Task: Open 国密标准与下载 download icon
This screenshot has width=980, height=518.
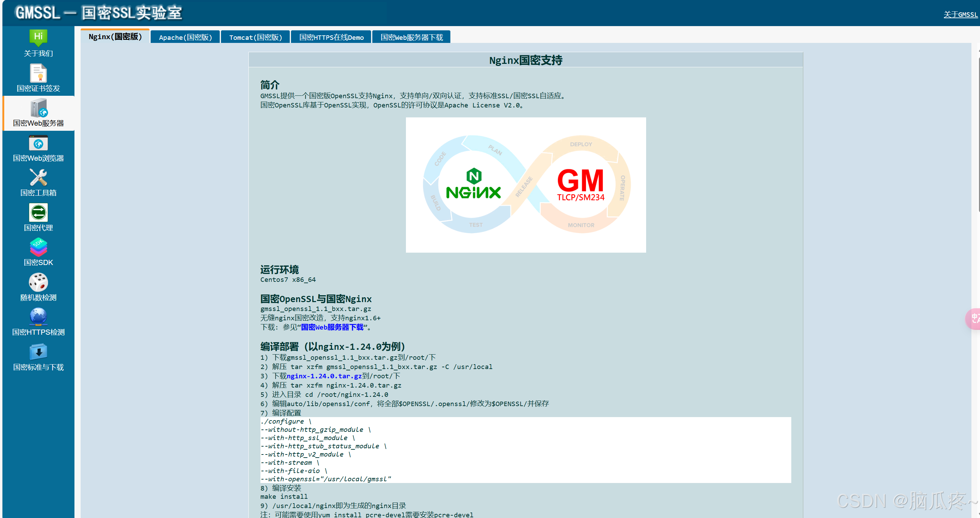Action: [x=38, y=352]
